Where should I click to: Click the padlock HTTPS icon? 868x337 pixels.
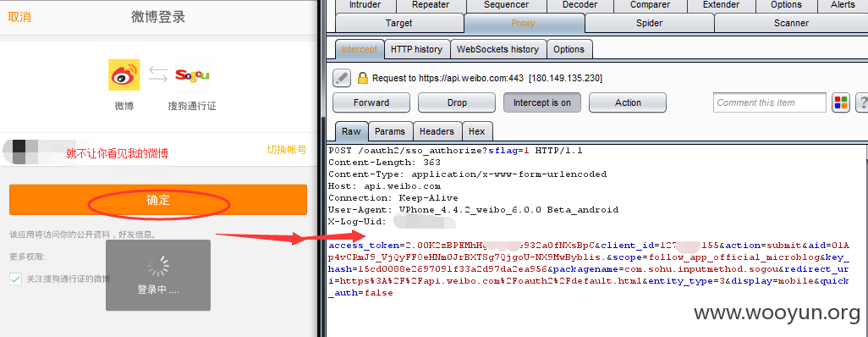[363, 78]
